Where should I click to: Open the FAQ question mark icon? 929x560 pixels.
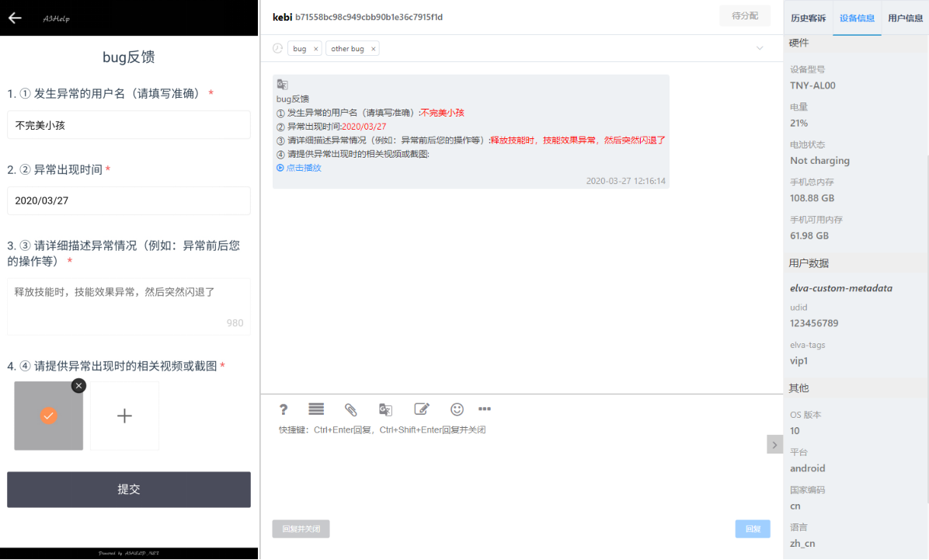(284, 409)
